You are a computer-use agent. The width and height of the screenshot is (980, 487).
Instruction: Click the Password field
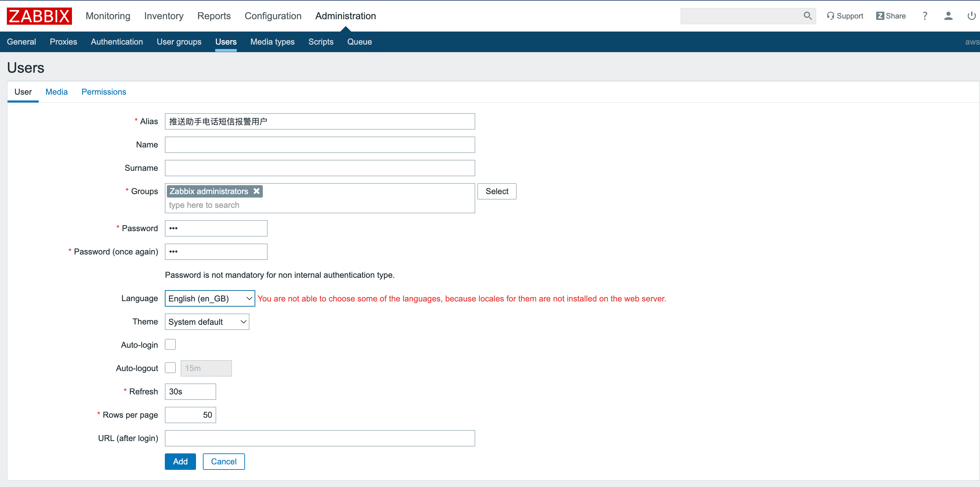[216, 228]
